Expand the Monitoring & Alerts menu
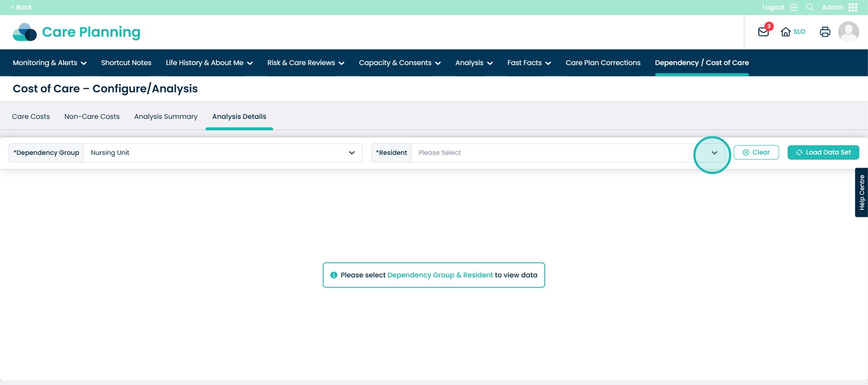The height and width of the screenshot is (385, 868). (49, 63)
